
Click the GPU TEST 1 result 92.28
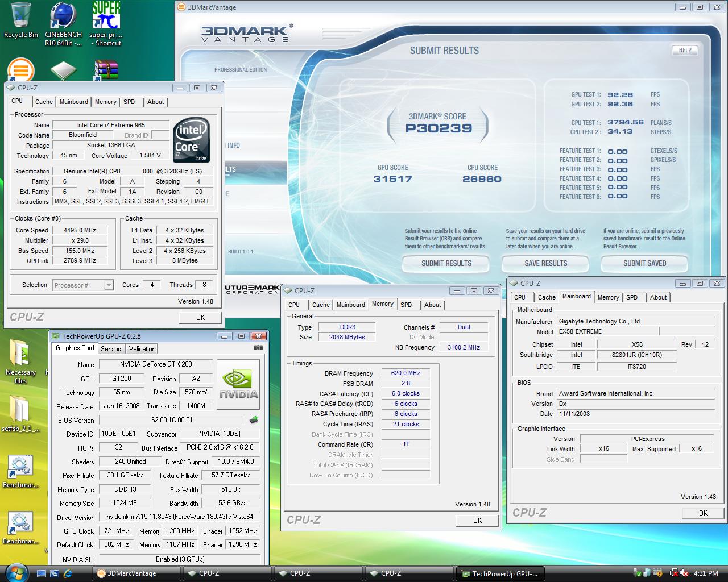pos(620,95)
